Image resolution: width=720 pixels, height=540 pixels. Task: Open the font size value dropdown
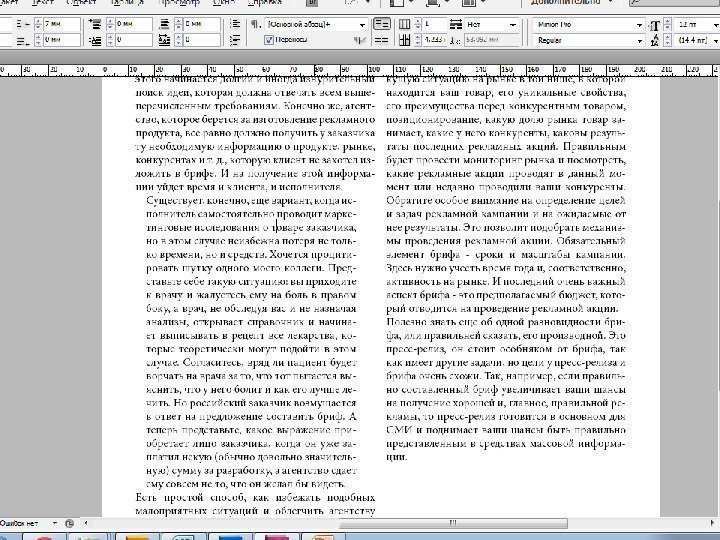[715, 25]
